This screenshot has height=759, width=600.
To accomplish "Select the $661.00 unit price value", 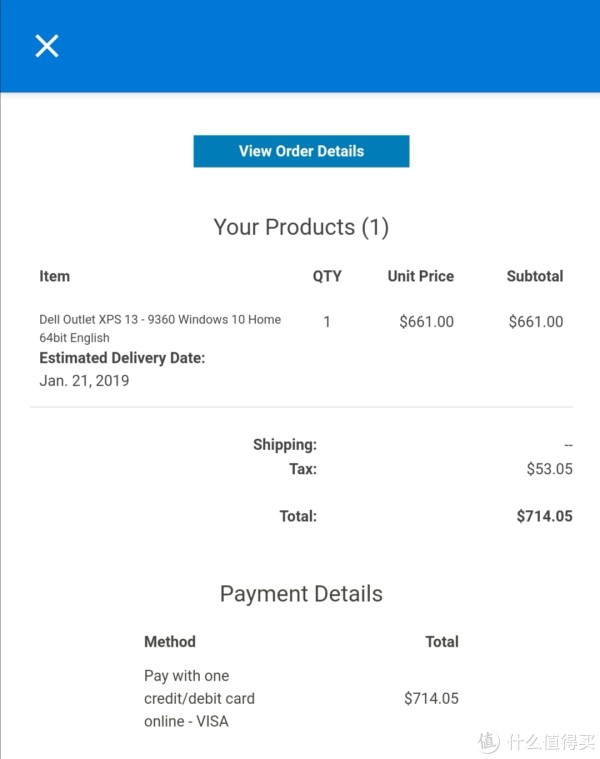I will coord(426,322).
